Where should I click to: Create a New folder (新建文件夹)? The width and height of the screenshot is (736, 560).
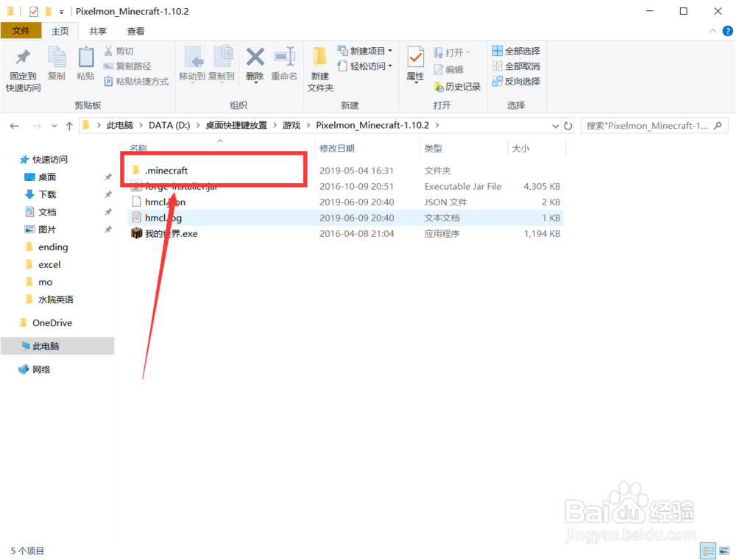(321, 69)
